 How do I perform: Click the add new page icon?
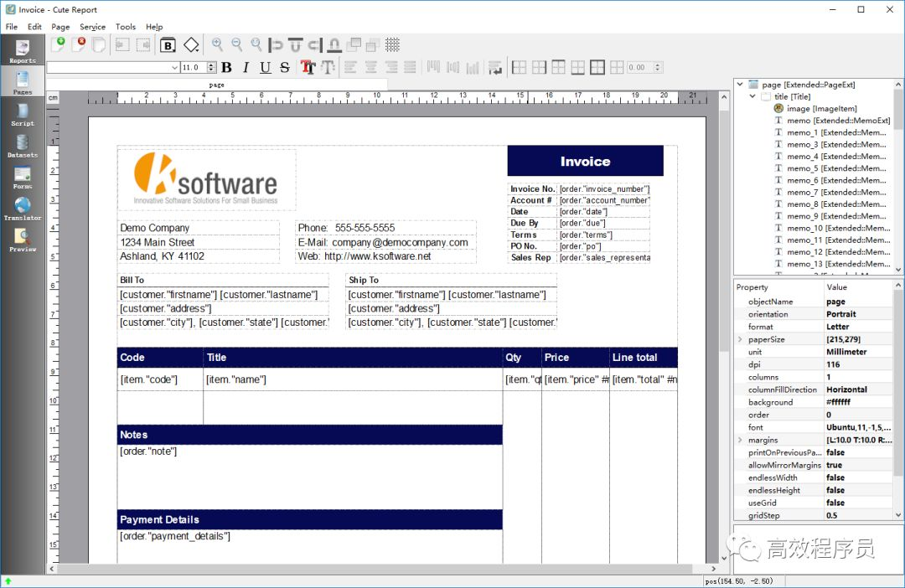(x=58, y=44)
